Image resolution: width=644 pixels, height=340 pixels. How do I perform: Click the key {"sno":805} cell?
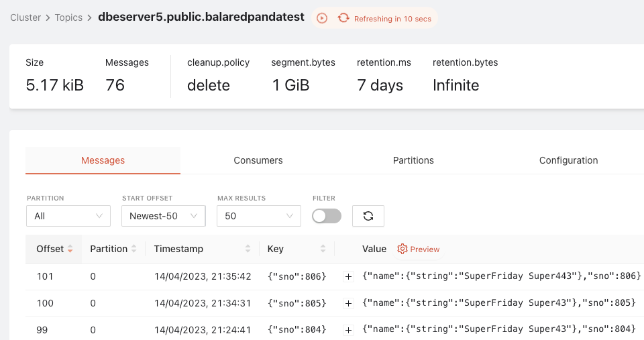point(297,303)
